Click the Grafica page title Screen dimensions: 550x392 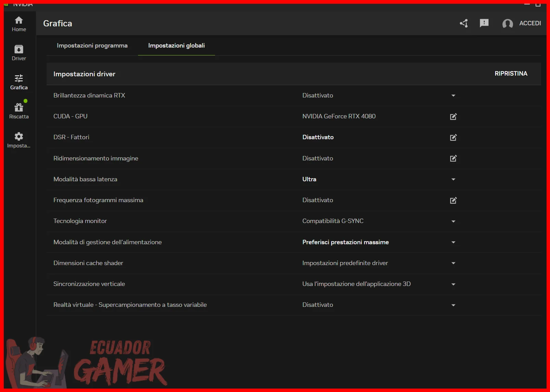click(x=58, y=23)
